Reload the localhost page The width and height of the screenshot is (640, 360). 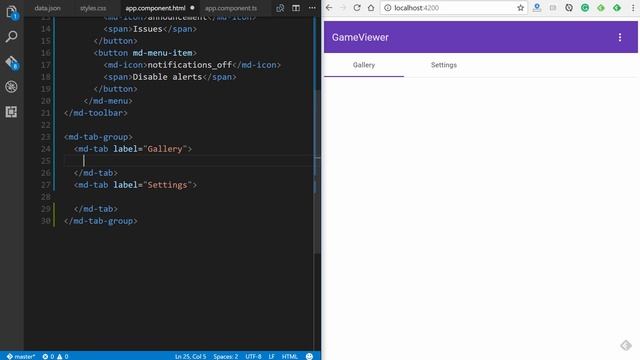(357, 8)
